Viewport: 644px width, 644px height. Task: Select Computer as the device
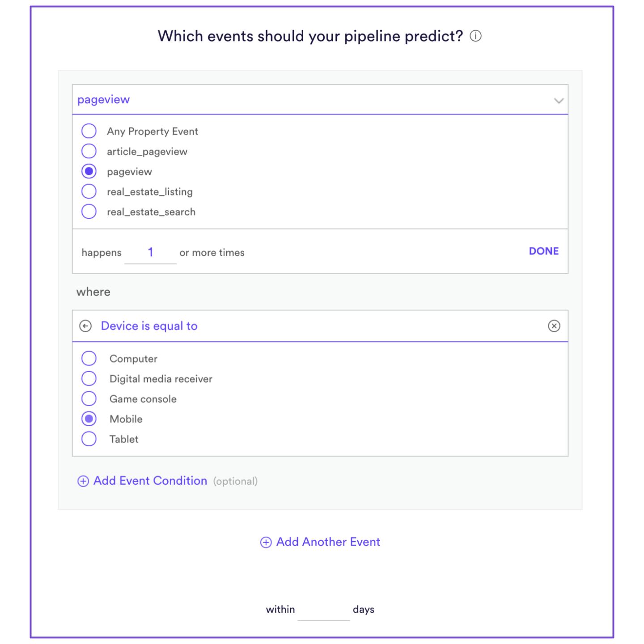pos(89,358)
